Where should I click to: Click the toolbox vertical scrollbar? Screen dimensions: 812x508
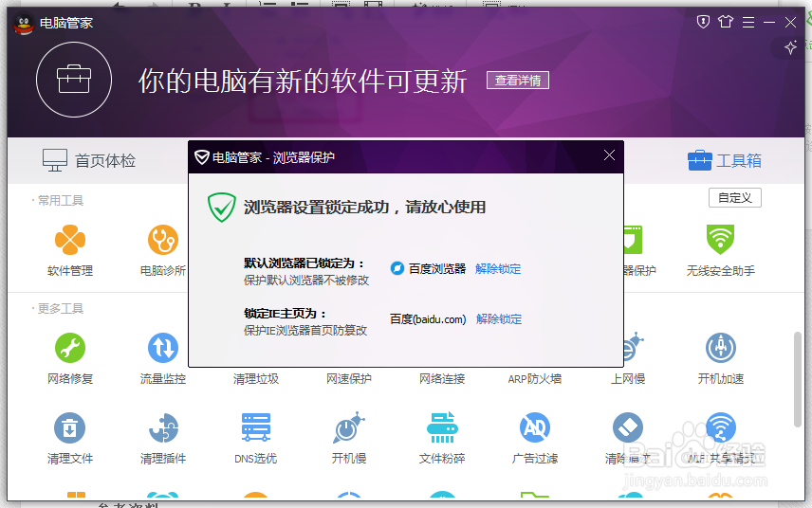tap(798, 380)
